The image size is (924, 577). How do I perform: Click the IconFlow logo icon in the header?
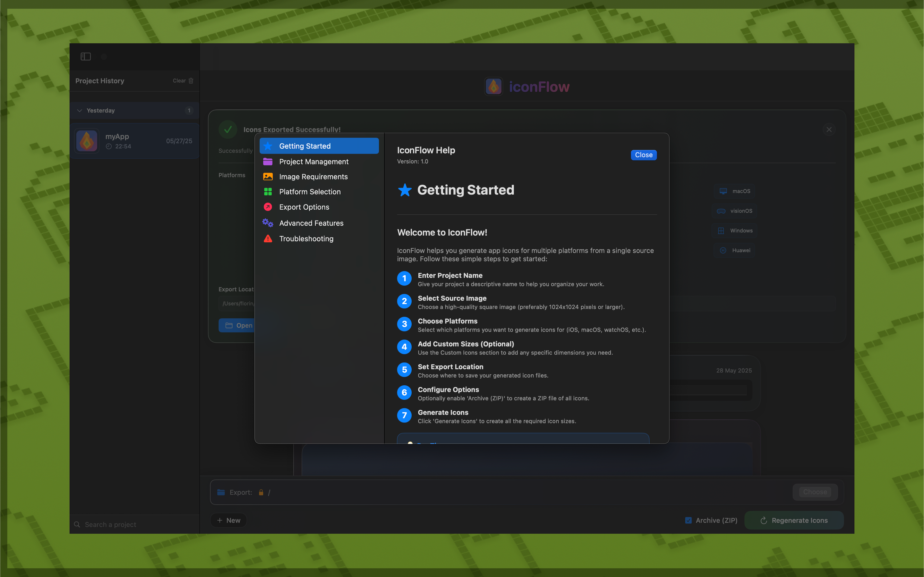coord(493,87)
